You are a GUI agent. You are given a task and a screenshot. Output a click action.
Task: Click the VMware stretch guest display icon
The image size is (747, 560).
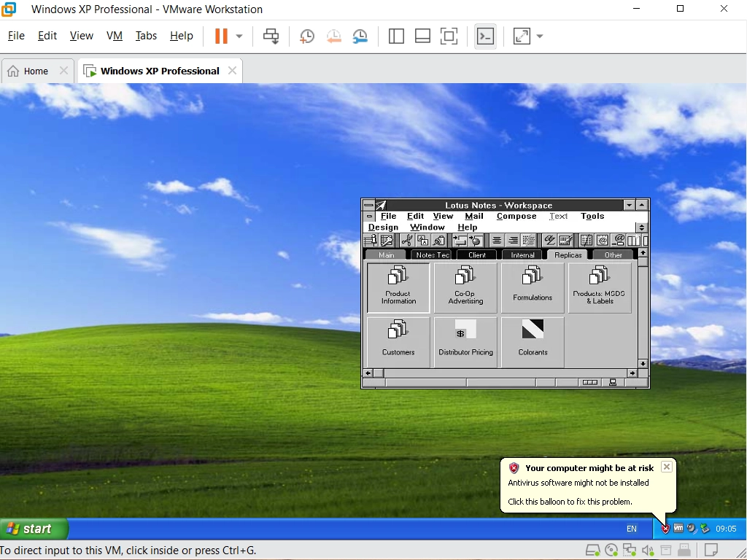(522, 36)
